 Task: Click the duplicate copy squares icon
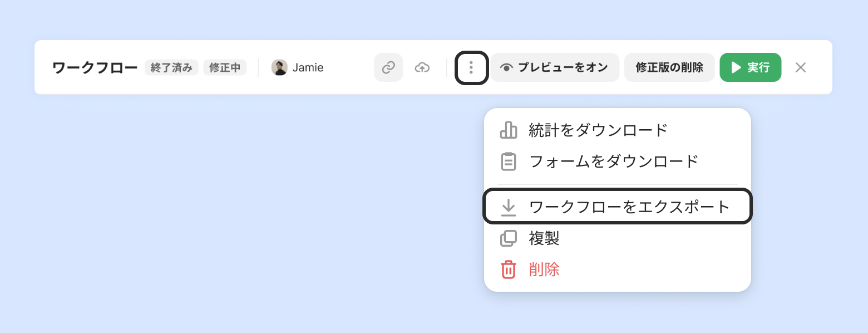508,238
